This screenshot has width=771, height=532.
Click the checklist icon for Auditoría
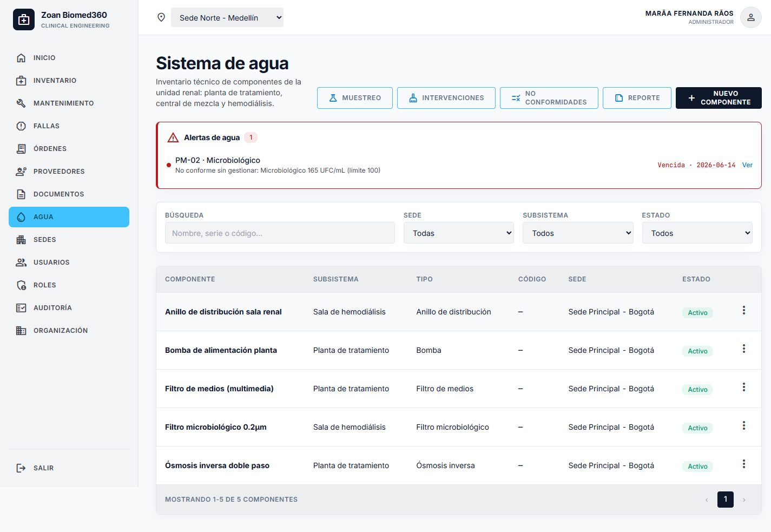(21, 308)
